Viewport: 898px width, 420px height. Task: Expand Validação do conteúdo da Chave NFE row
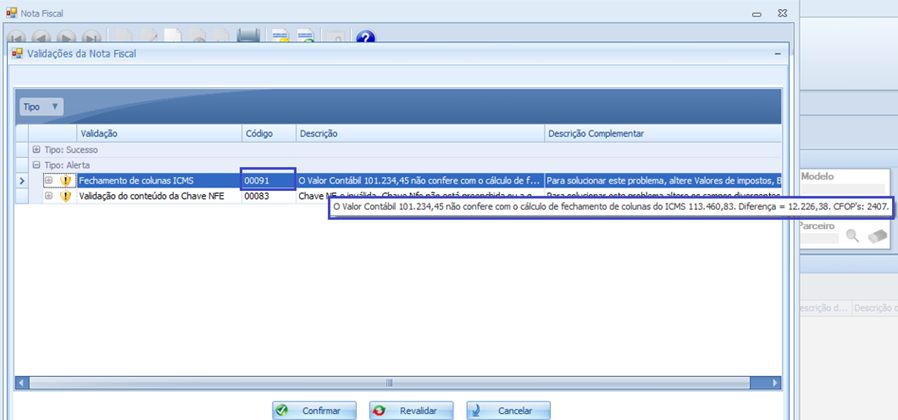point(48,196)
